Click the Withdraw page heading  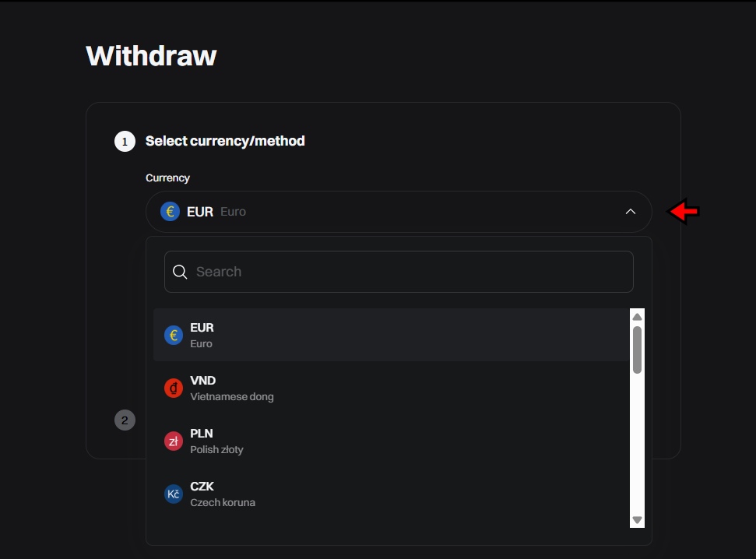[150, 55]
